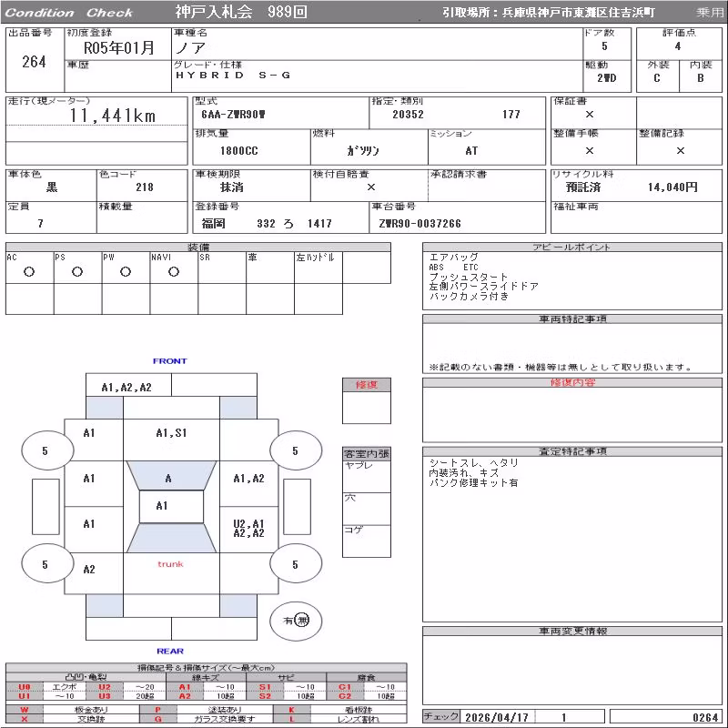The image size is (728, 728).
Task: Select body color 黒
Action: [x=52, y=187]
